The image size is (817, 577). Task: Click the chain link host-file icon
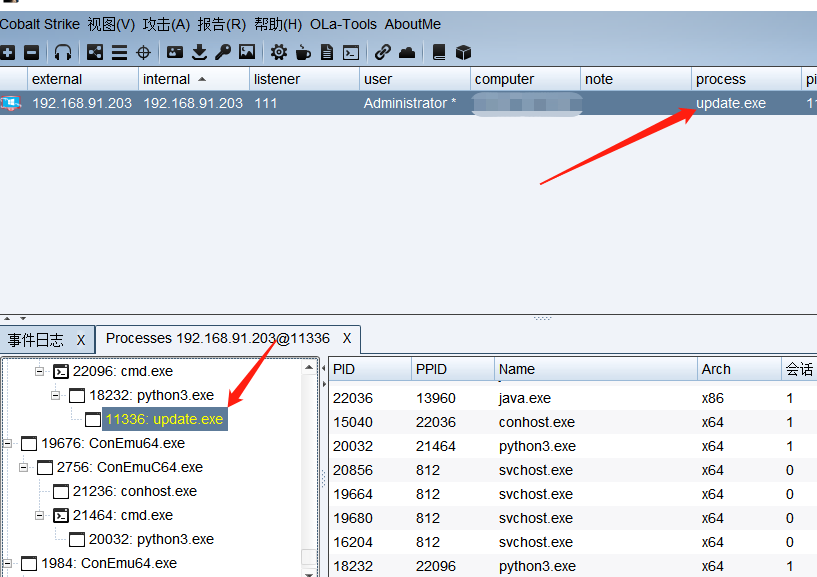point(382,52)
